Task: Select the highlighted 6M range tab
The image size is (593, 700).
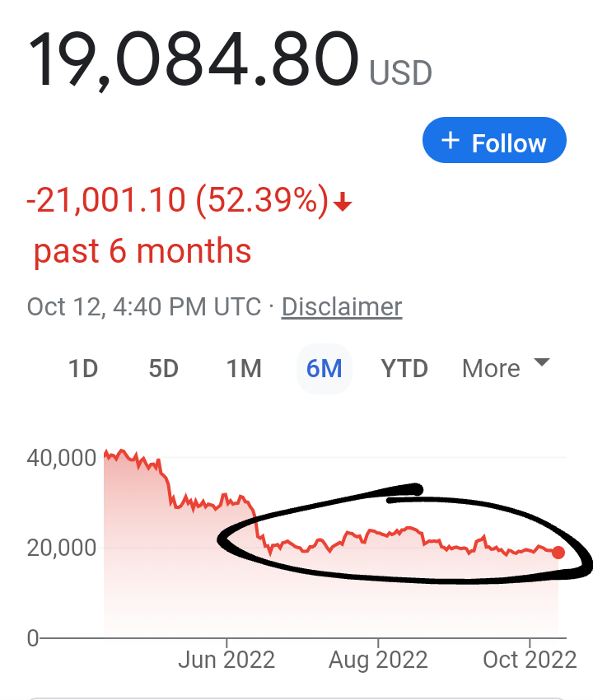Action: click(x=324, y=368)
